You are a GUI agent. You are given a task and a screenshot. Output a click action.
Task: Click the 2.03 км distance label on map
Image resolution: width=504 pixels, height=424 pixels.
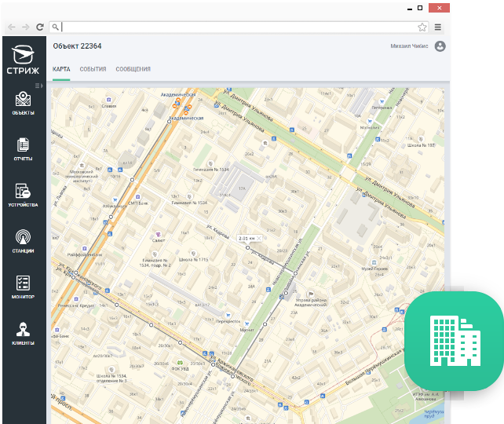click(247, 237)
